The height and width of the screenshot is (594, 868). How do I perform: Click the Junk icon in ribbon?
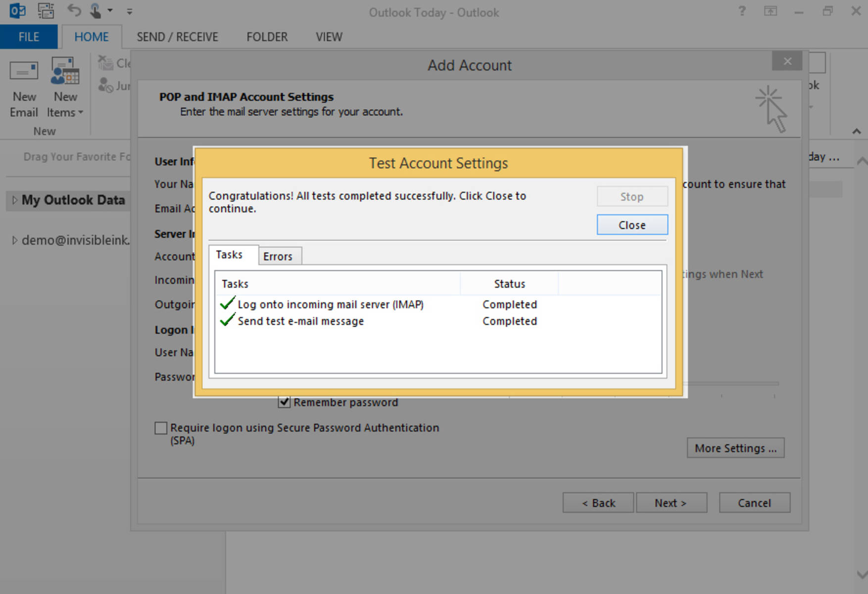coord(105,85)
